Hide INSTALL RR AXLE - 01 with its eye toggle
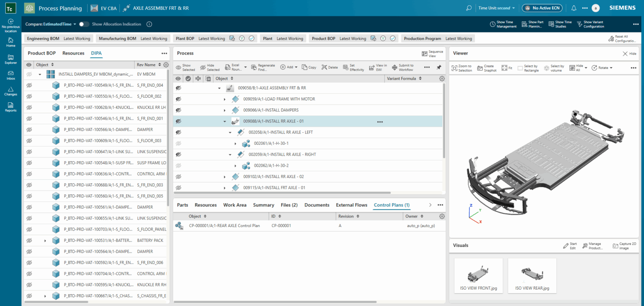 178,121
